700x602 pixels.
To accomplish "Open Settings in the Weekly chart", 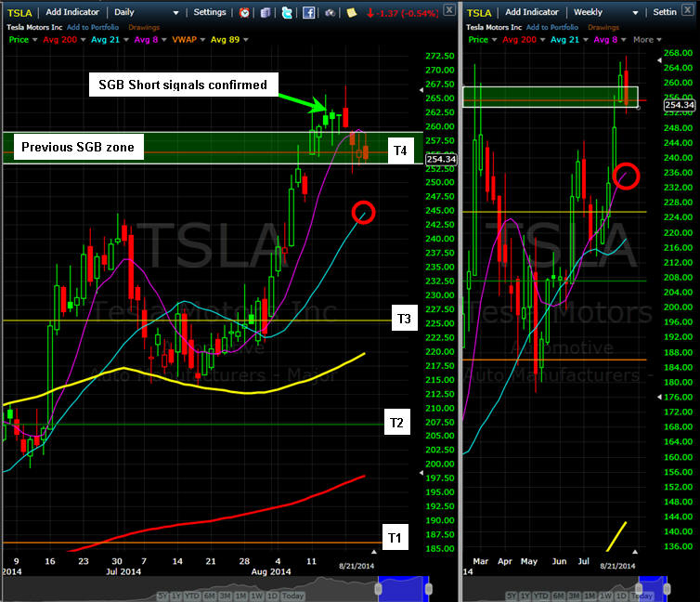I will click(x=665, y=12).
